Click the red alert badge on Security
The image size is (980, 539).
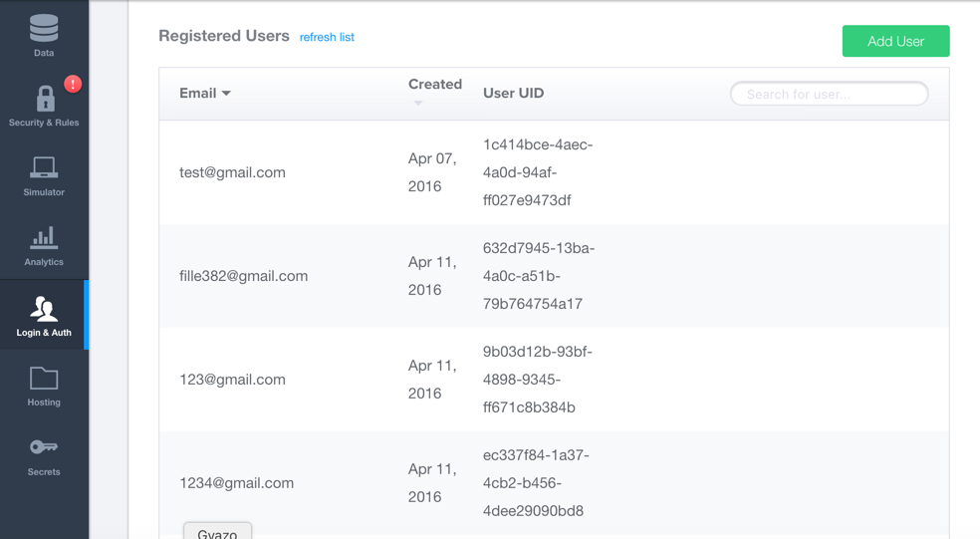coord(73,84)
